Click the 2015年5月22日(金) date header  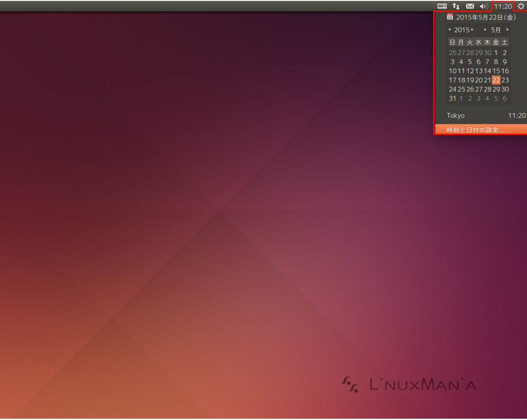[x=486, y=17]
